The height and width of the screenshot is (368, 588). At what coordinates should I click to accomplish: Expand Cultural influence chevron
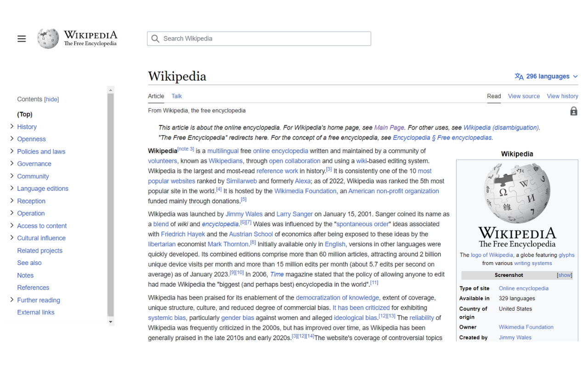[12, 238]
